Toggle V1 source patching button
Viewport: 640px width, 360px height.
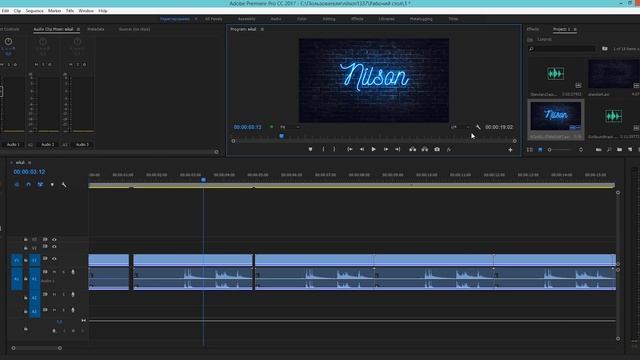(17, 260)
